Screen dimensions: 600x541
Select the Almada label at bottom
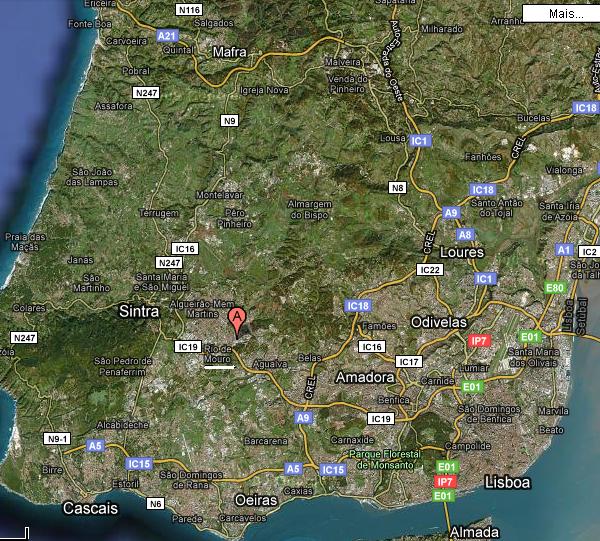[474, 531]
